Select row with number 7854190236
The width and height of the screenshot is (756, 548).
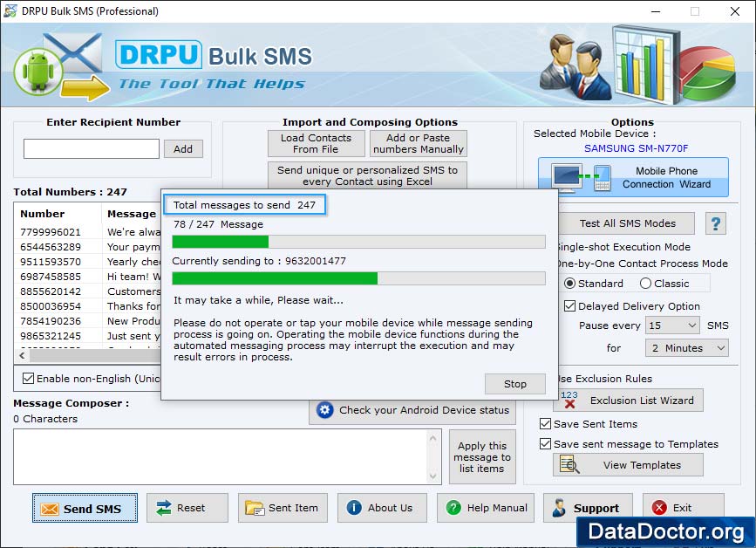pos(89,321)
